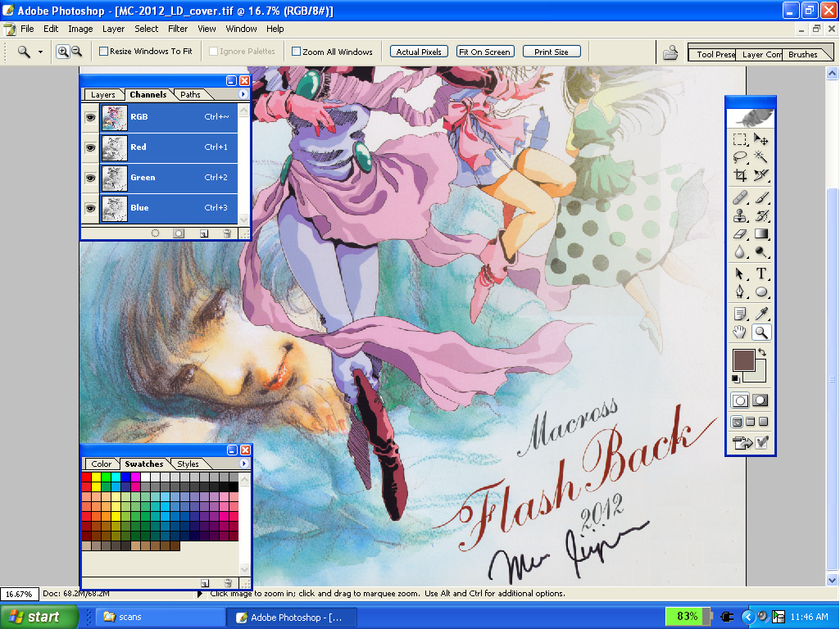Select the Clone Stamp tool
The image size is (840, 629).
[740, 215]
